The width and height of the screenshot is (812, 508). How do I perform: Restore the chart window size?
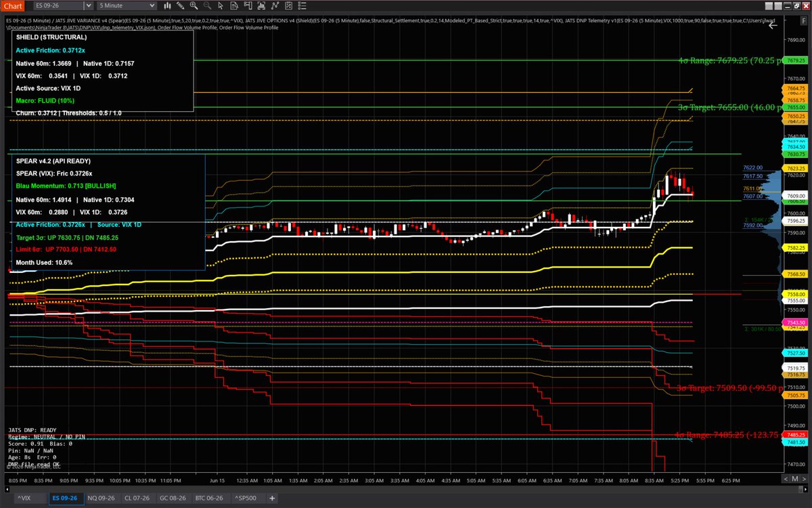(x=796, y=5)
